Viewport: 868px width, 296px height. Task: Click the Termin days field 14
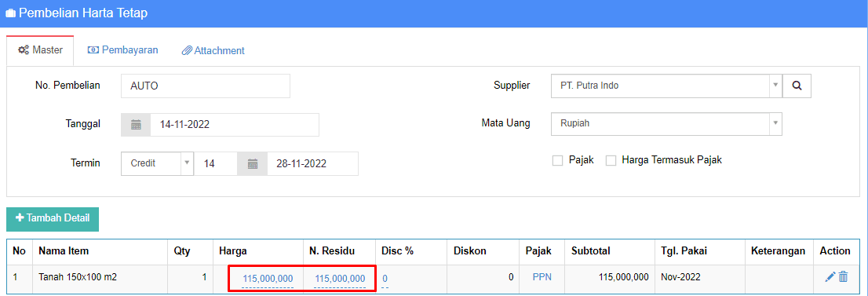(x=216, y=163)
